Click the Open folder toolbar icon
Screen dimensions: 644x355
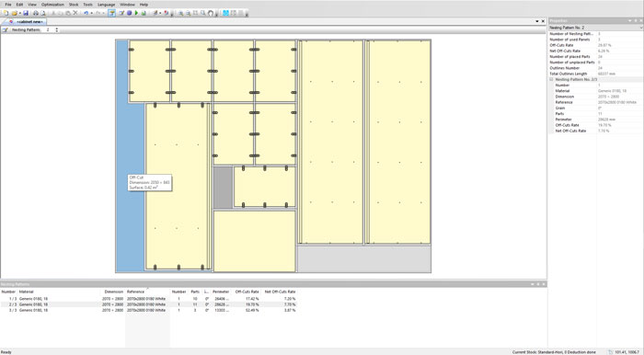(x=15, y=13)
